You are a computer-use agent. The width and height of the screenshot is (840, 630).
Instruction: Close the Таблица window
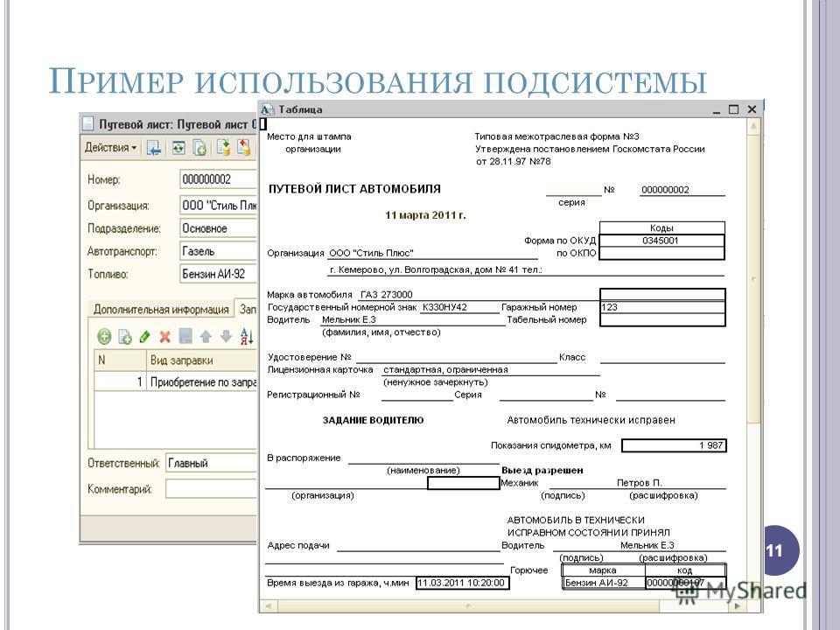tap(752, 109)
